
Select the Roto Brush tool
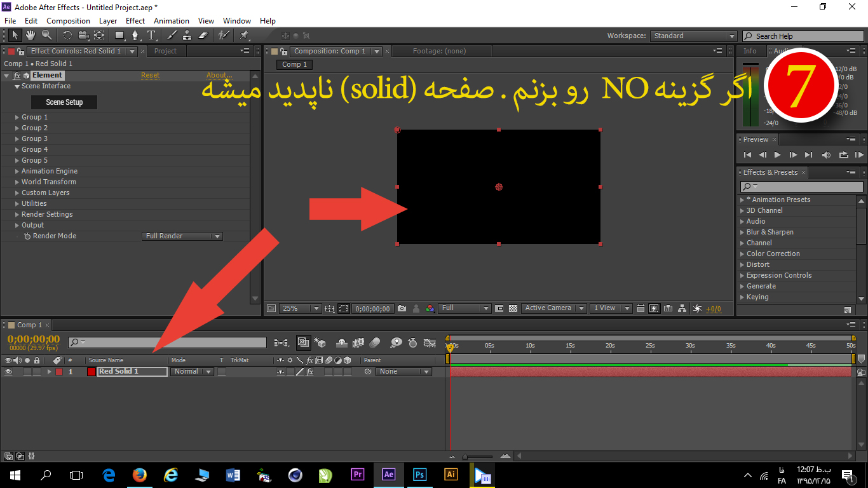click(x=224, y=36)
